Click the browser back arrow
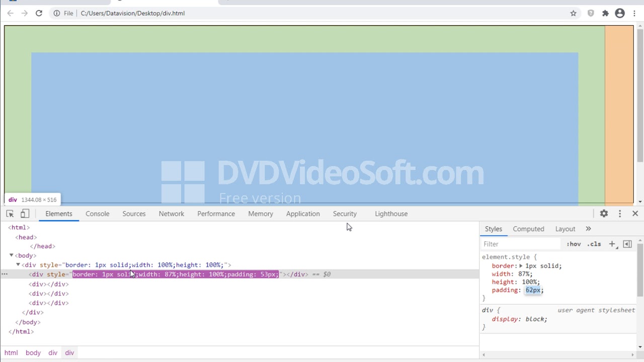644x362 pixels. pyautogui.click(x=10, y=13)
